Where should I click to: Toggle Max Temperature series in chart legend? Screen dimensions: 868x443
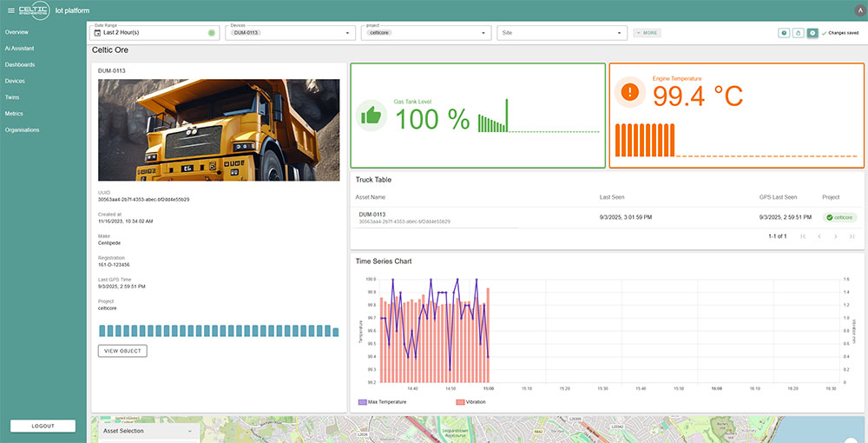click(x=383, y=402)
